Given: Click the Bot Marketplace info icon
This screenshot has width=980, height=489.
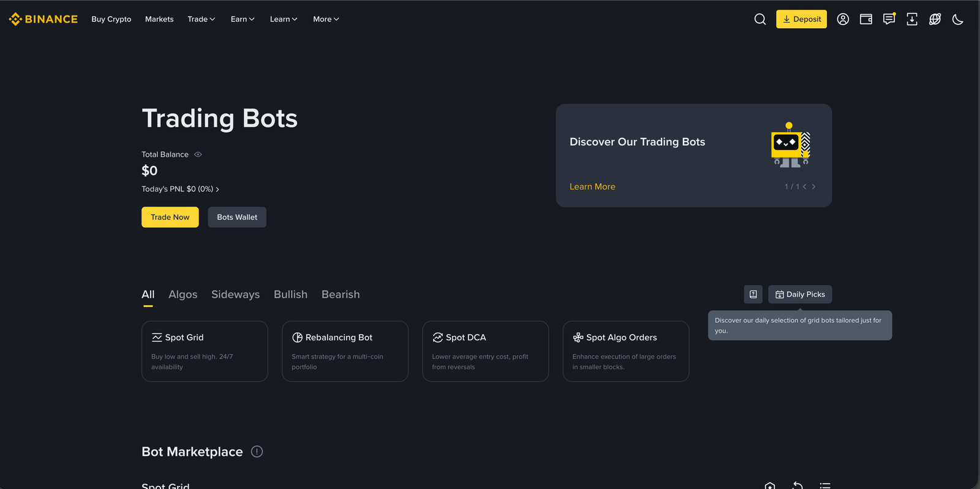Looking at the screenshot, I should pos(257,452).
